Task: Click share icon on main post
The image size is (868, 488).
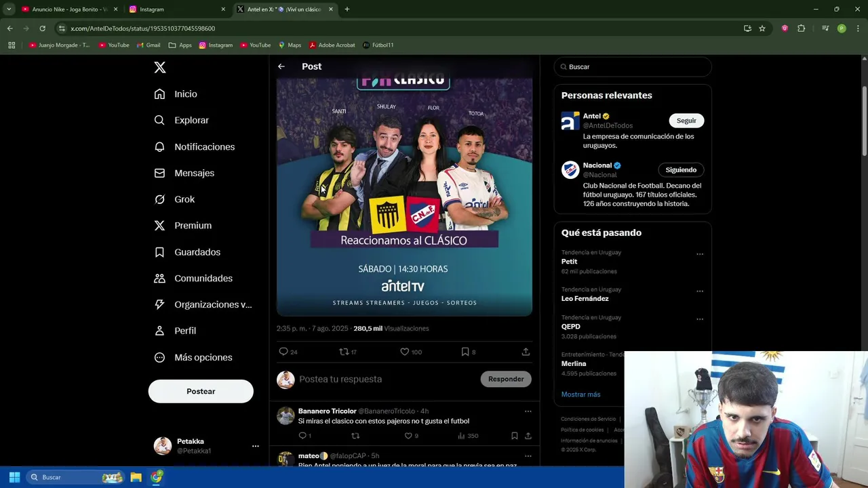Action: 526,352
